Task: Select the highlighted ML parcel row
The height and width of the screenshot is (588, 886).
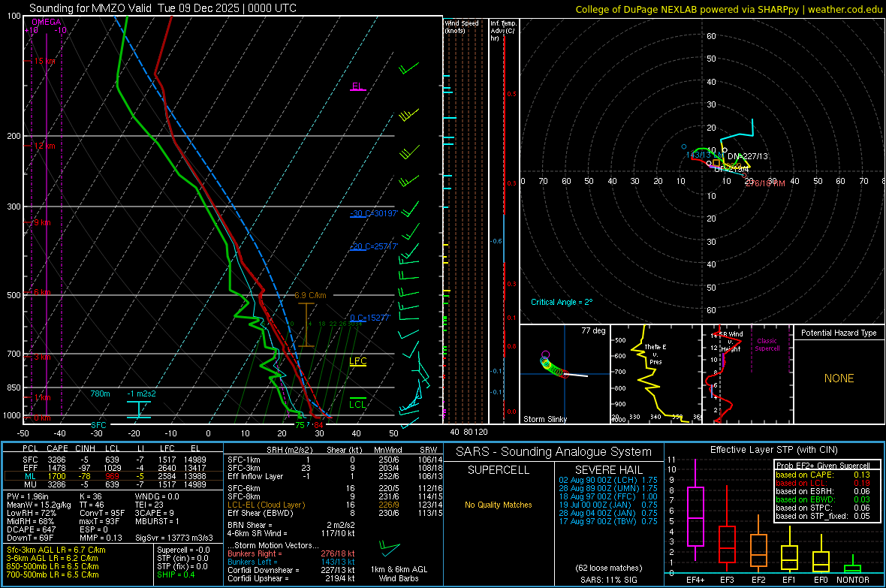Action: pyautogui.click(x=113, y=476)
